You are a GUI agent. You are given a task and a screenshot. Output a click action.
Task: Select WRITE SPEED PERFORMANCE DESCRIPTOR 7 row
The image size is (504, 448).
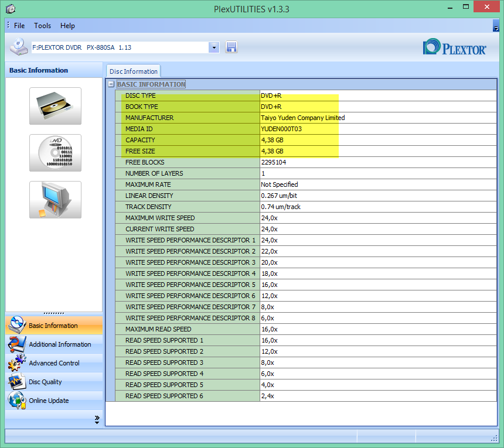(306, 307)
